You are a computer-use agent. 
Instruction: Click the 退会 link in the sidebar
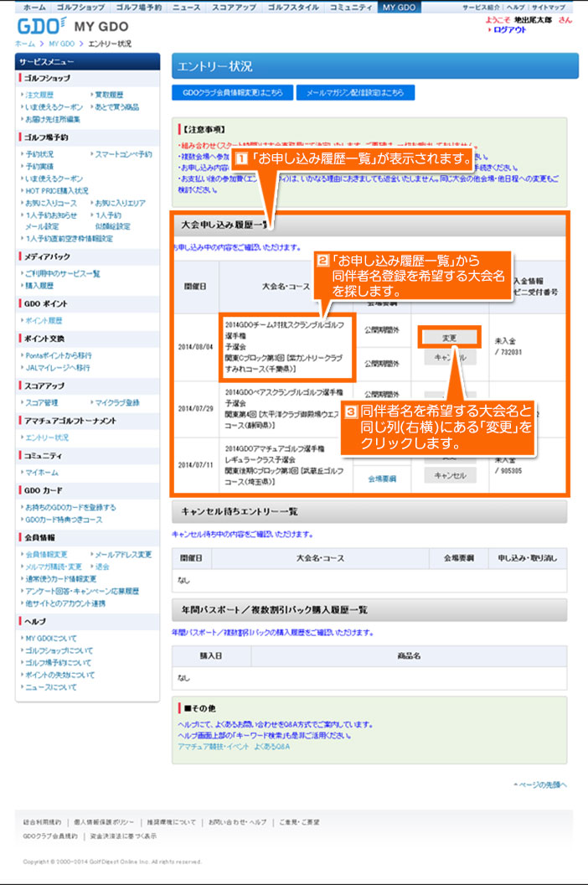point(102,567)
